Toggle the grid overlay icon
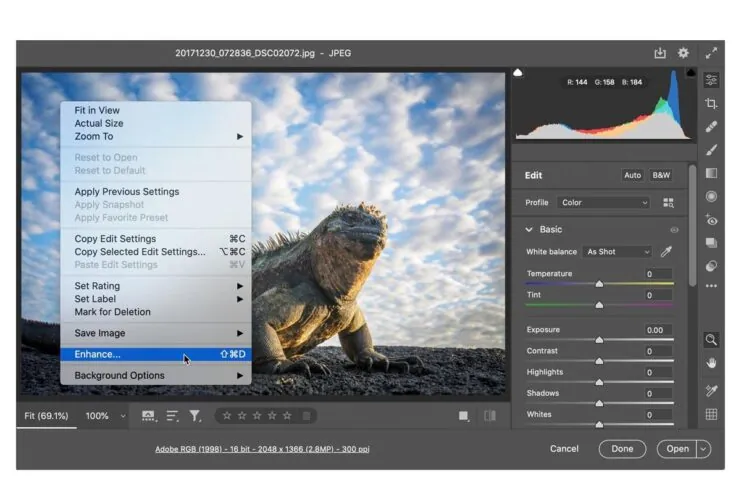 click(x=711, y=414)
